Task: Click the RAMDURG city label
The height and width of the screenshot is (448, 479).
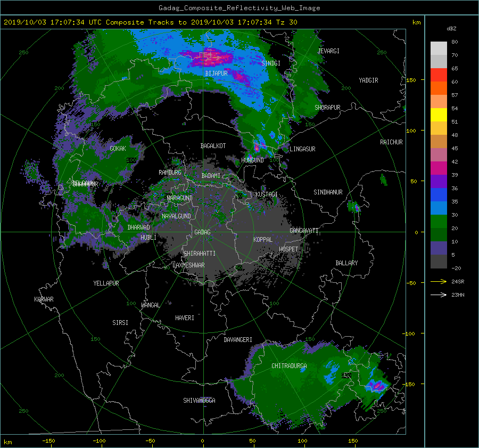Action: pos(170,173)
